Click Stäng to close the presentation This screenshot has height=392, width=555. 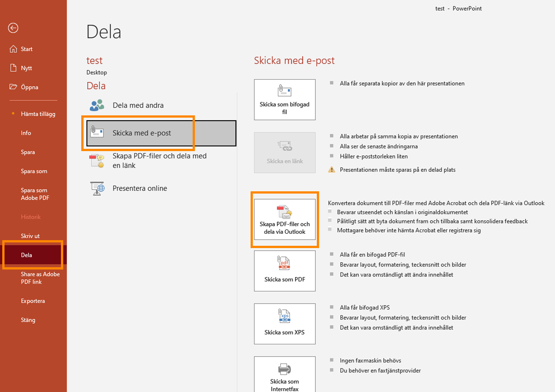(x=28, y=320)
